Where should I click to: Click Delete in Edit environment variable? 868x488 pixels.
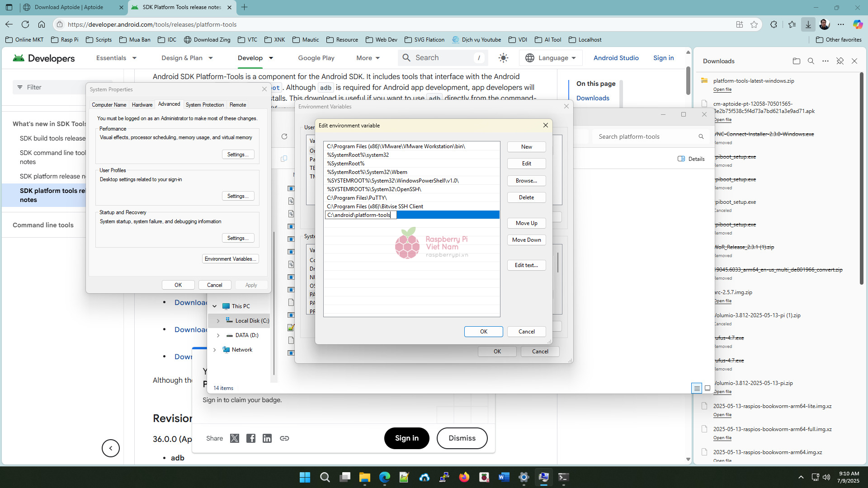point(527,197)
